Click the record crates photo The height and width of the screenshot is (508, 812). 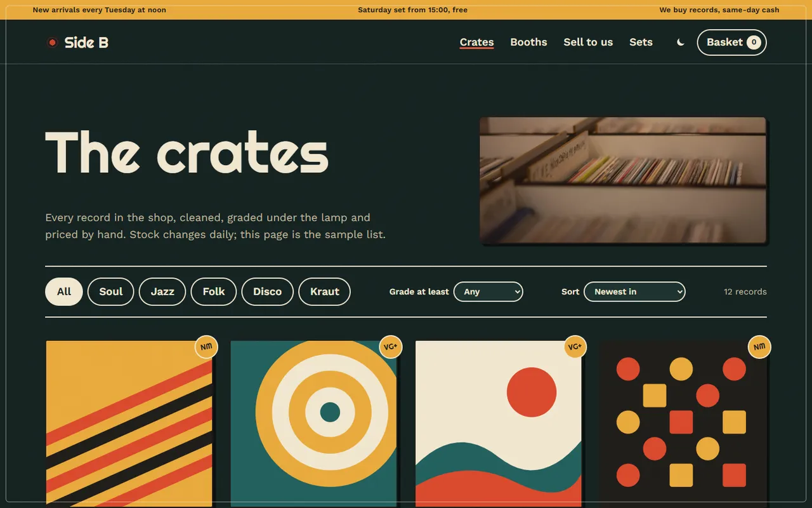623,180
